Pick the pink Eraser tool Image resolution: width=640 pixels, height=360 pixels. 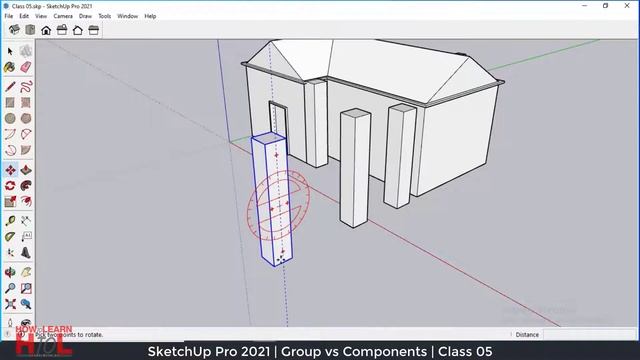pyautogui.click(x=26, y=67)
